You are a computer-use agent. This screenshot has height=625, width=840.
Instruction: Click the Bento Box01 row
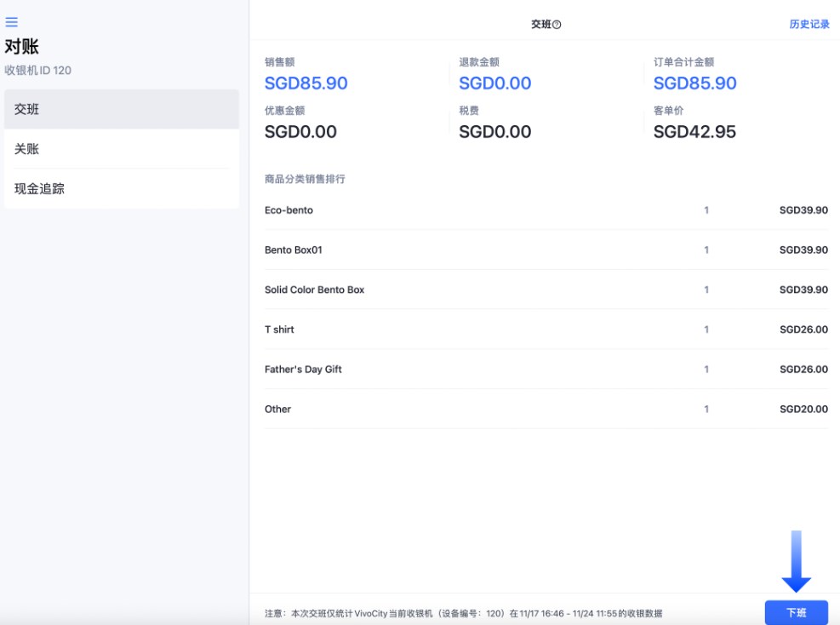[x=546, y=250]
